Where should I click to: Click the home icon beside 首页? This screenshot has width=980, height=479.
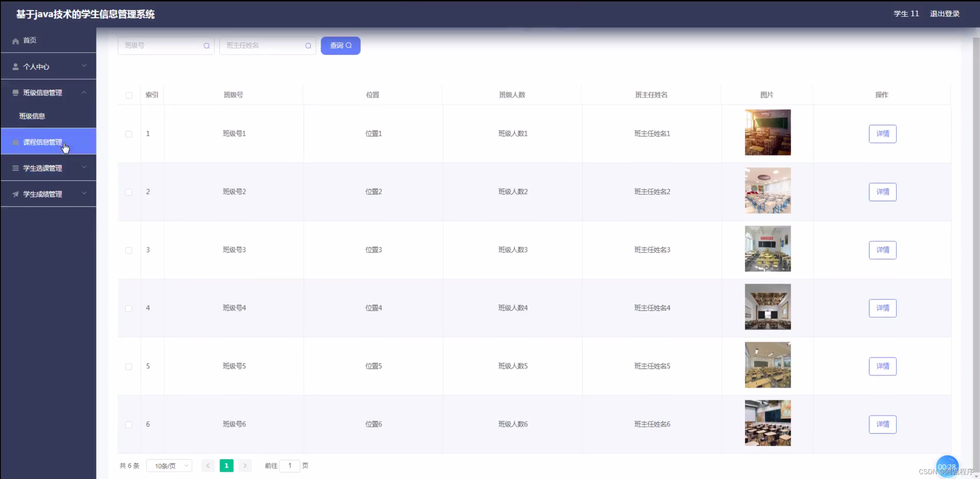click(x=16, y=41)
